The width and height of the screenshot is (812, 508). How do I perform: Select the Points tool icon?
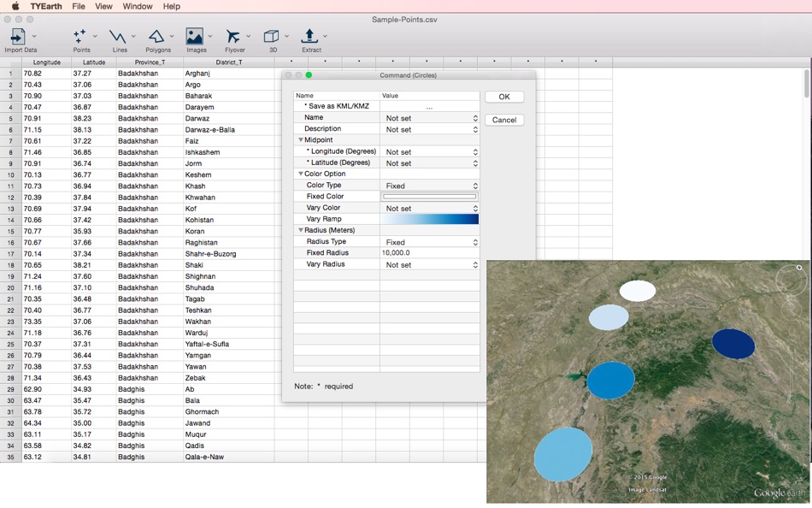(x=80, y=37)
